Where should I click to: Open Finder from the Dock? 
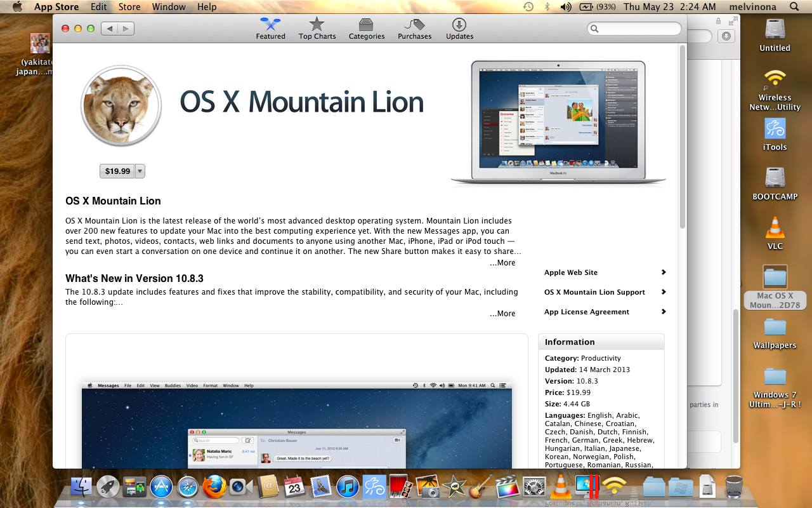[82, 487]
